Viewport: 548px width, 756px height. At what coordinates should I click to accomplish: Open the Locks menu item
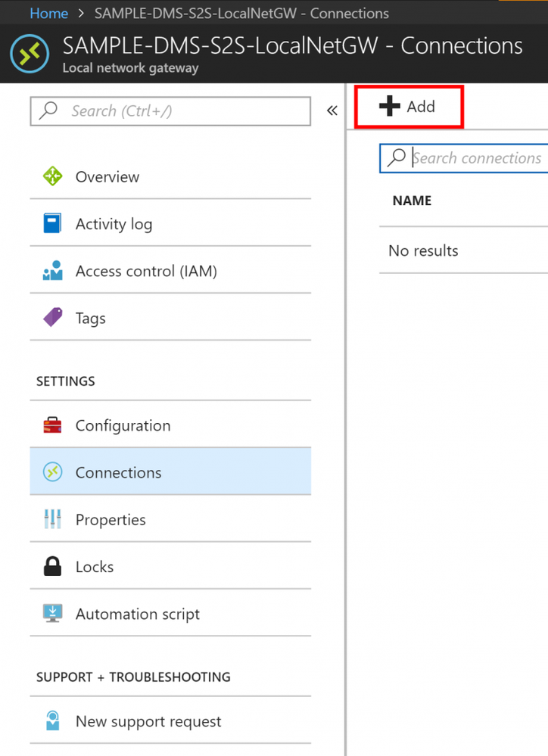[170, 567]
